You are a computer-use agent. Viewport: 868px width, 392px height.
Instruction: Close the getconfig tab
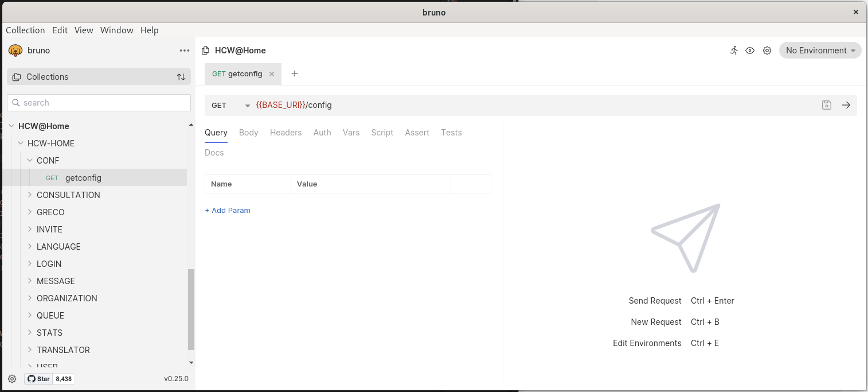point(272,74)
